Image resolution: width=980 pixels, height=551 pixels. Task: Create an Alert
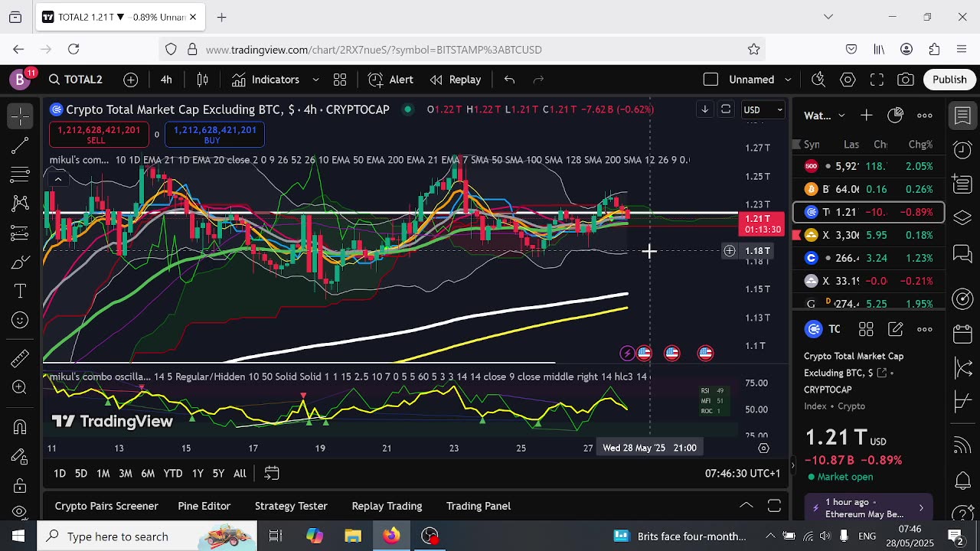[x=390, y=80]
